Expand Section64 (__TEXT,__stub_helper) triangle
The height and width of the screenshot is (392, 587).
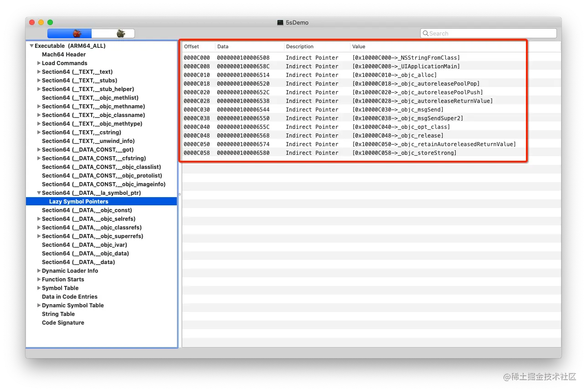click(x=39, y=89)
